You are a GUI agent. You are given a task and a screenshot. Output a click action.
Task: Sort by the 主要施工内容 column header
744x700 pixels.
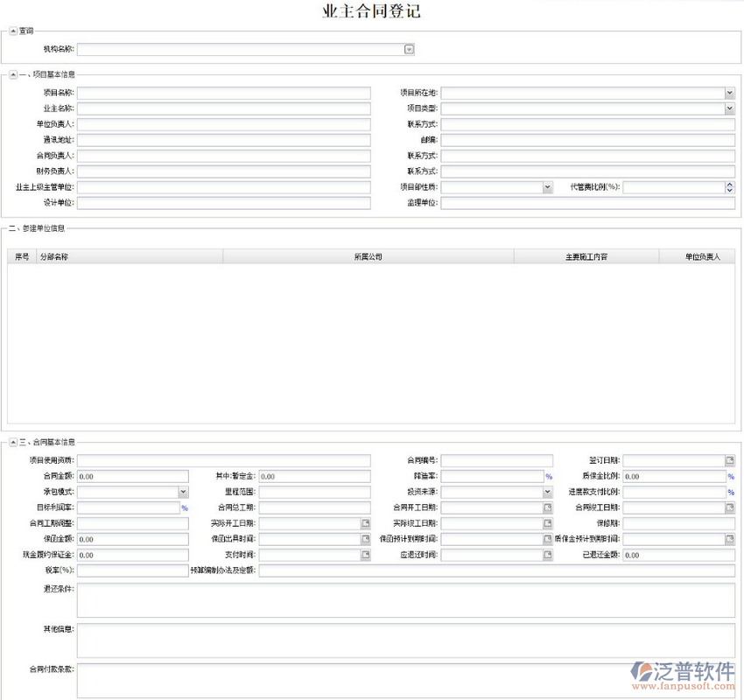586,256
